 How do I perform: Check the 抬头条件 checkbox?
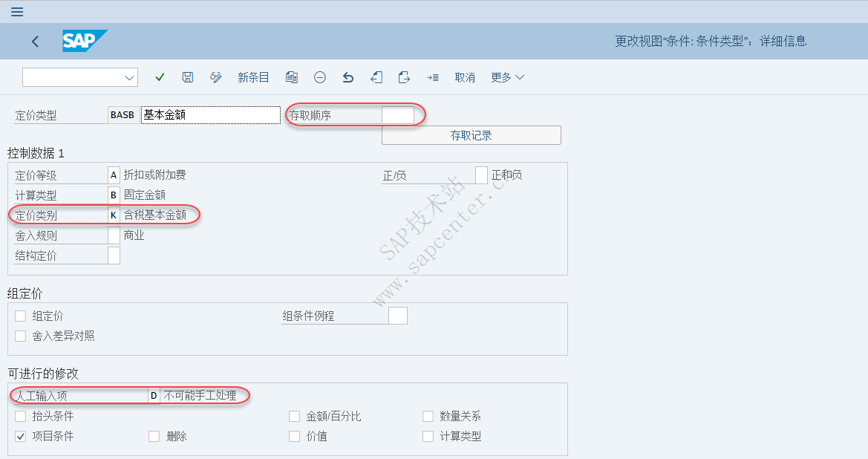(20, 416)
